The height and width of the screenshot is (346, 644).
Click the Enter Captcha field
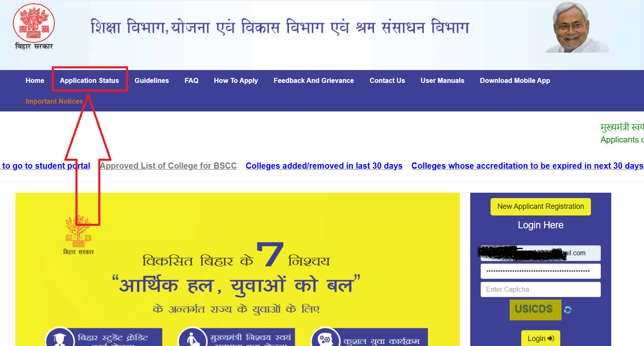coord(541,289)
